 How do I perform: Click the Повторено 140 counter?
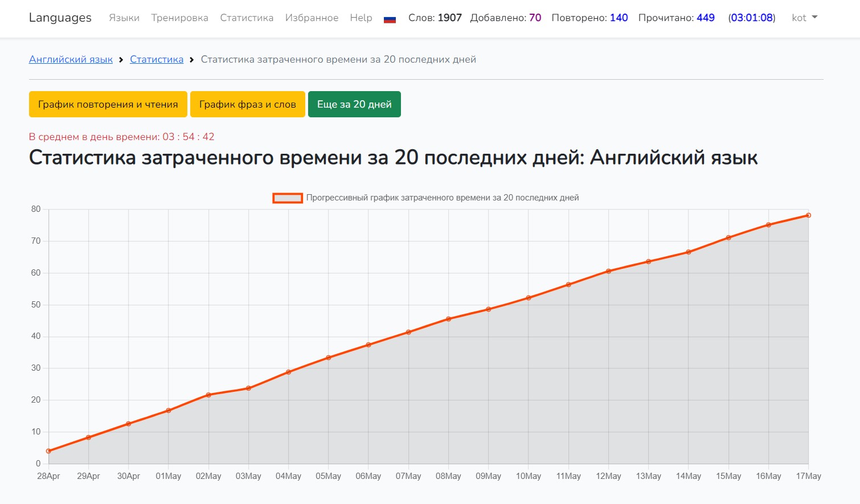pos(589,18)
